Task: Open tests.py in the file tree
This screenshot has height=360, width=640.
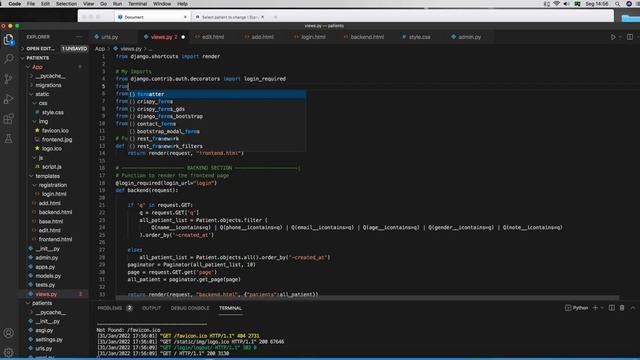Action: (x=45, y=285)
